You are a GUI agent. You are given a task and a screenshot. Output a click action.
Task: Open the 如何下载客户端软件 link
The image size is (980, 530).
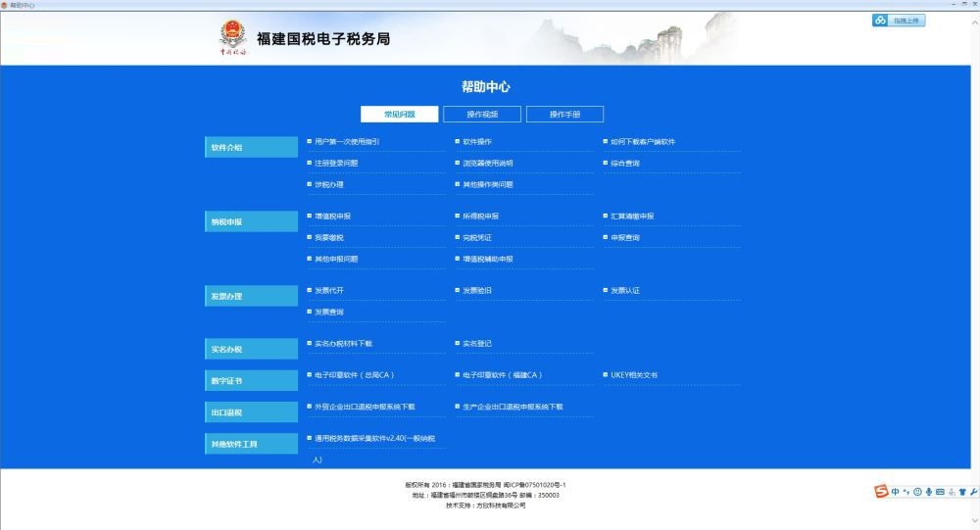tap(643, 142)
